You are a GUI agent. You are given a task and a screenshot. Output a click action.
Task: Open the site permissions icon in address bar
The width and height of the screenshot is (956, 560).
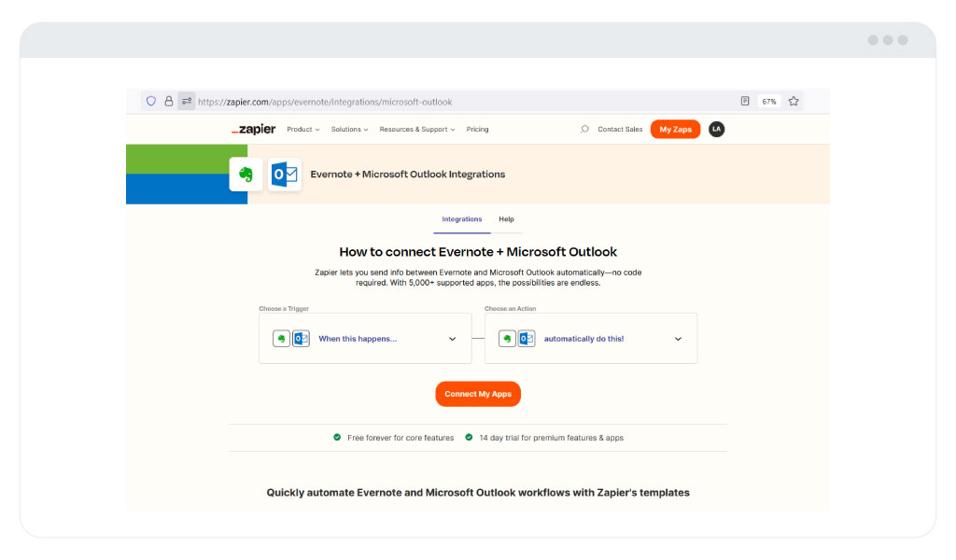(x=187, y=101)
